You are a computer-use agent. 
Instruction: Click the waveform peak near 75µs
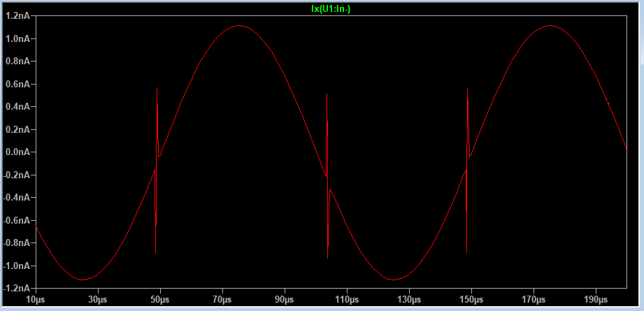238,26
